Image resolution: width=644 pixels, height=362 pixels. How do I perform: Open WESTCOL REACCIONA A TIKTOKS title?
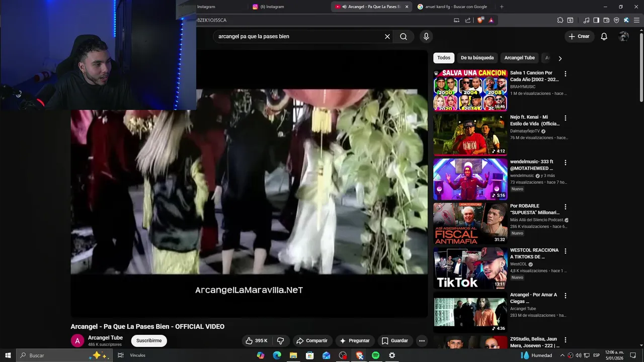(x=534, y=253)
